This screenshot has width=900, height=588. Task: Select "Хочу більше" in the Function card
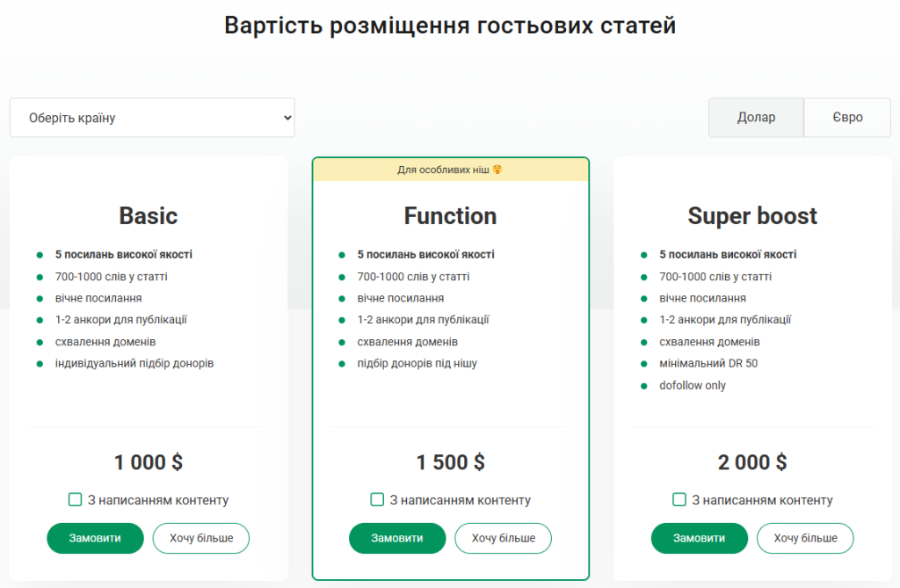(x=503, y=538)
